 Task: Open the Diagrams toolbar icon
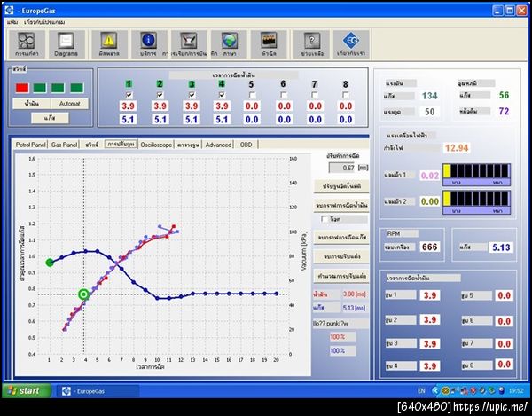(x=66, y=44)
